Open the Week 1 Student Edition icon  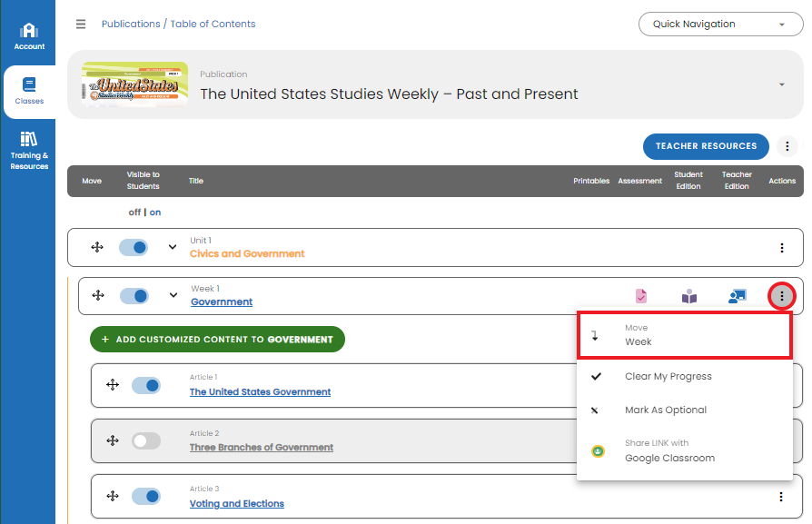(689, 296)
